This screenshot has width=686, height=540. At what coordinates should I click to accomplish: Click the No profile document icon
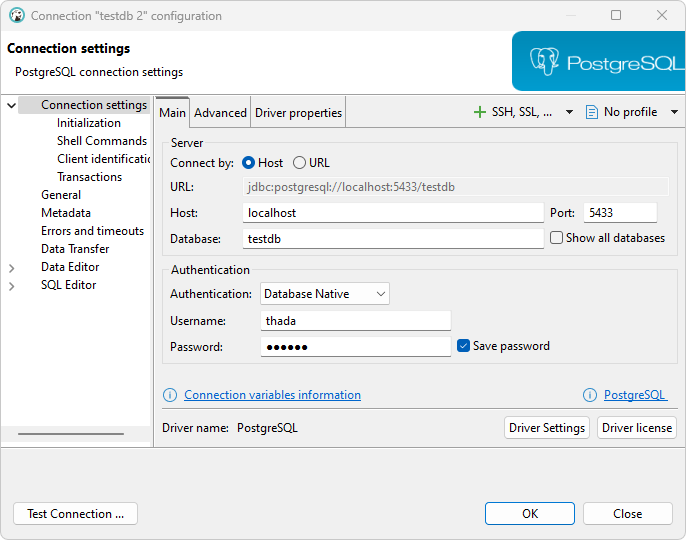coord(592,112)
